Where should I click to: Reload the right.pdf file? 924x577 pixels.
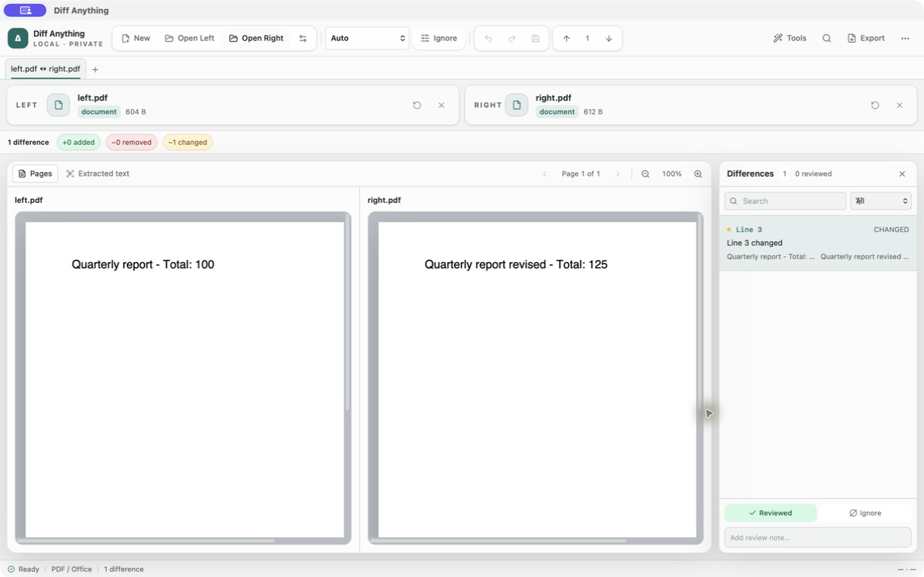click(875, 105)
